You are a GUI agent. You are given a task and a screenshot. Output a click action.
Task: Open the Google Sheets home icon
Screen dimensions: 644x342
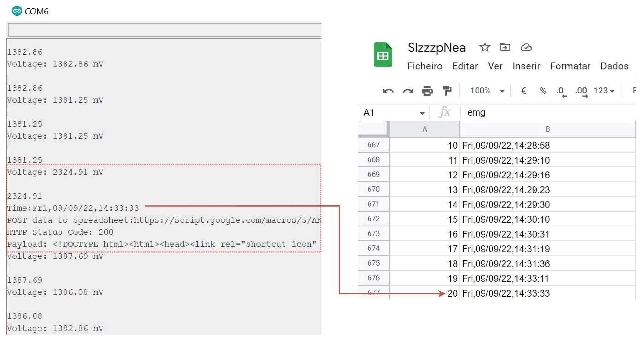383,55
